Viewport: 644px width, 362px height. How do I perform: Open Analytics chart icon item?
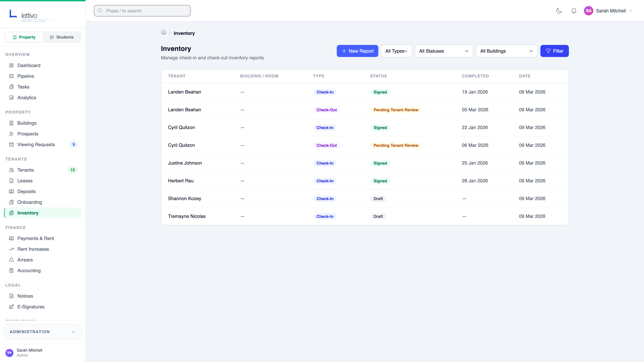click(x=26, y=98)
